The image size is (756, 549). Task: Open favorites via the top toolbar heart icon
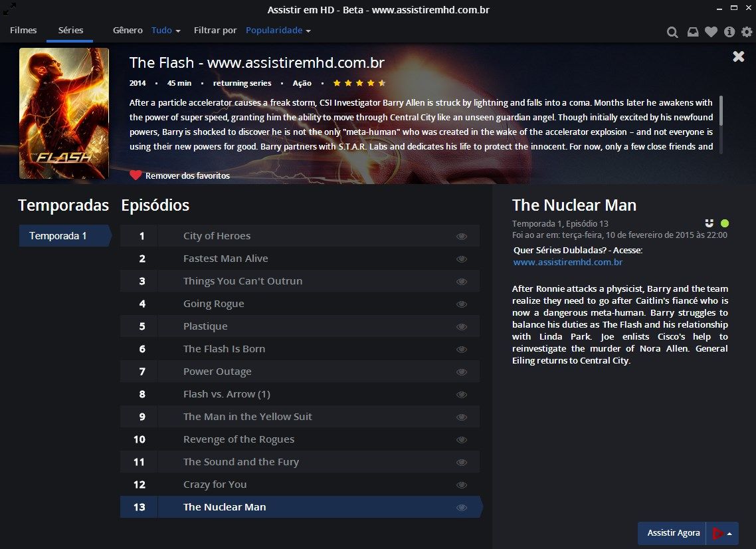[x=711, y=32]
